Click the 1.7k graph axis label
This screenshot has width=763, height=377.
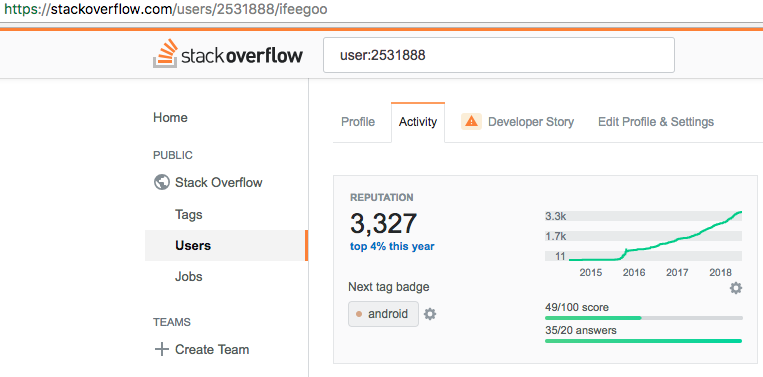tap(556, 236)
